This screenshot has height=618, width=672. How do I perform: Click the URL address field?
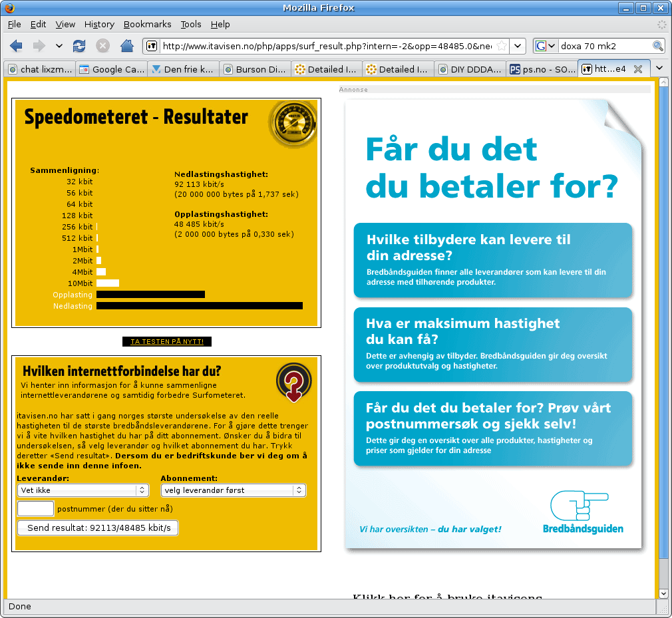(x=327, y=46)
